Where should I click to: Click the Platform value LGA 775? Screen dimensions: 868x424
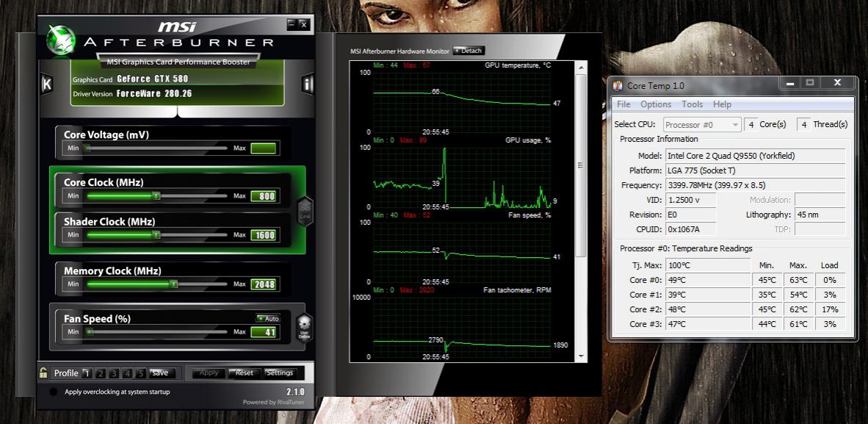pyautogui.click(x=755, y=170)
